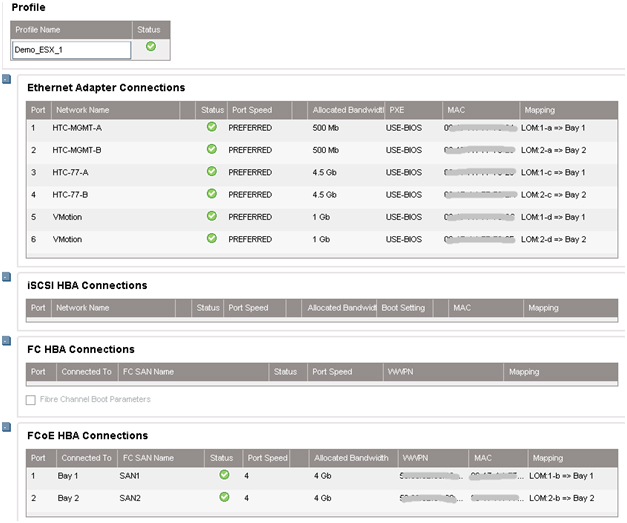
Task: Click Network Name header in Ethernet table
Action: [82, 110]
